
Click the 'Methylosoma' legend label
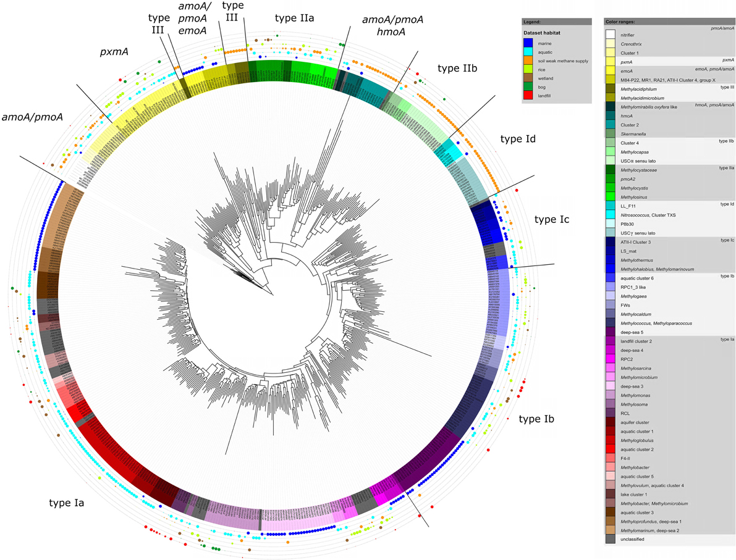click(x=634, y=404)
